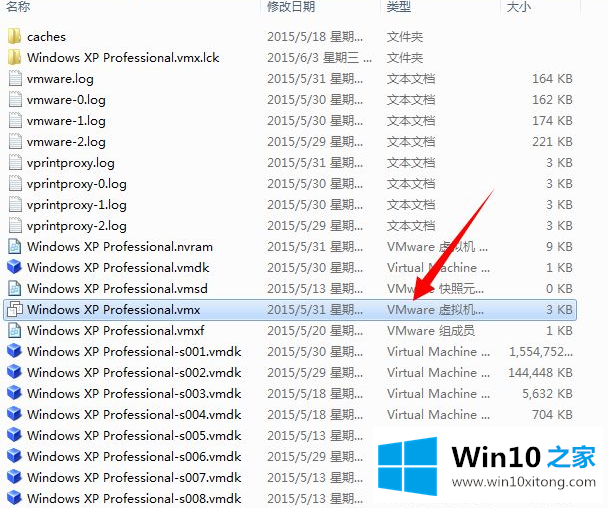Select the Windows XP Professional.vmx.lck folder icon
Viewport: 608px width, 508px height.
click(14, 57)
